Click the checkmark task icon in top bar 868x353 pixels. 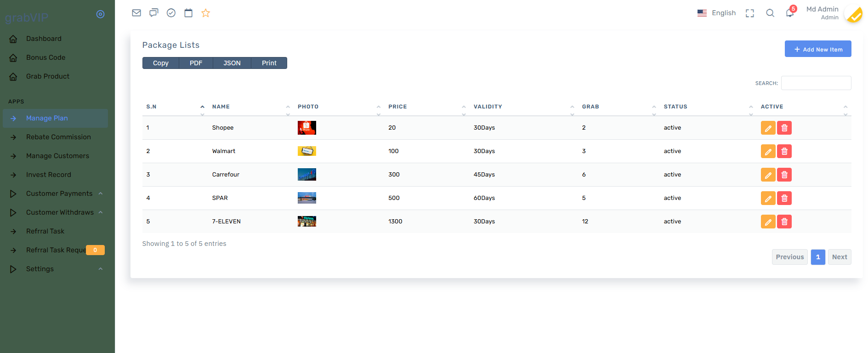point(171,13)
